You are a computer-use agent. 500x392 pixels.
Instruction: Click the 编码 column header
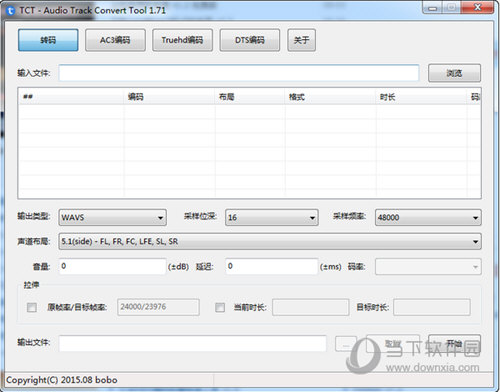(x=169, y=97)
